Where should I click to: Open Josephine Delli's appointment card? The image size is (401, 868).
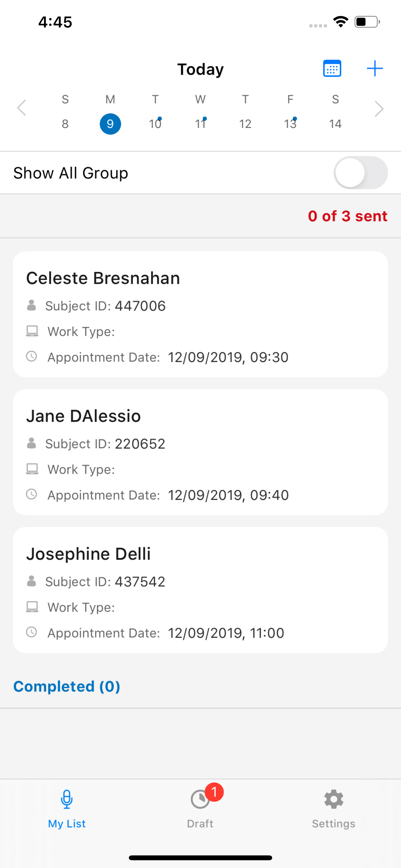point(200,590)
